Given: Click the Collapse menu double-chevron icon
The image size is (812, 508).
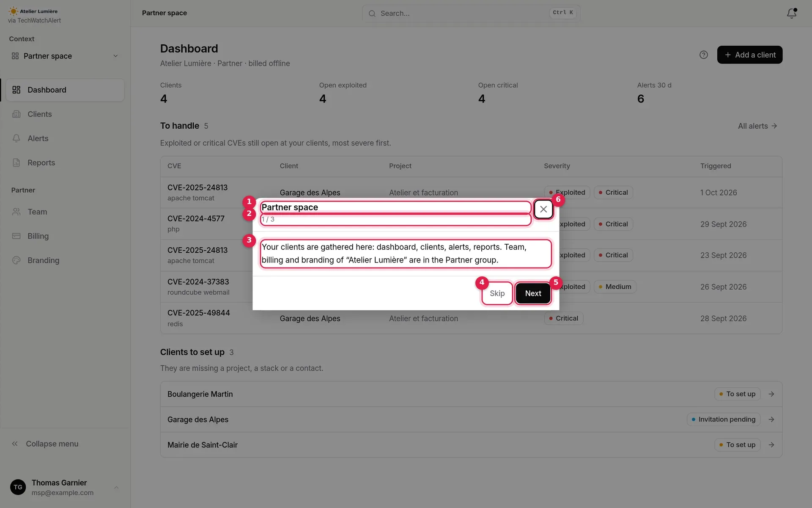Looking at the screenshot, I should pos(15,444).
